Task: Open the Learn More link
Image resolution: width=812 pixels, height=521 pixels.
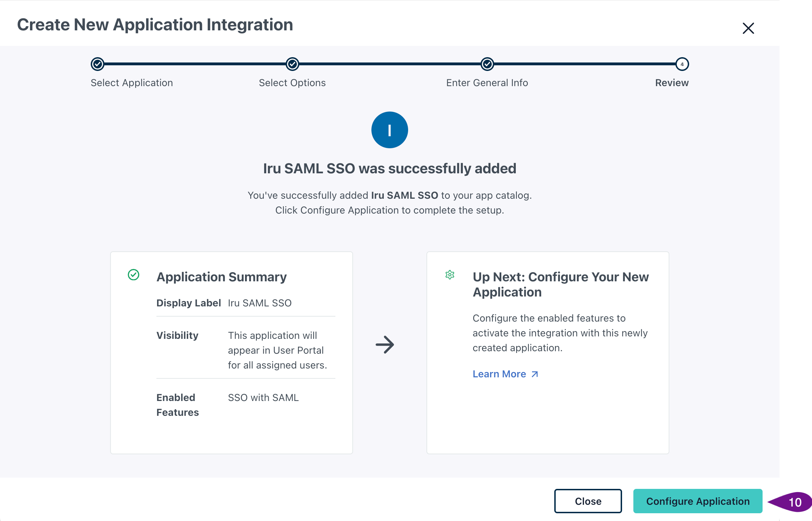Action: [x=506, y=374]
